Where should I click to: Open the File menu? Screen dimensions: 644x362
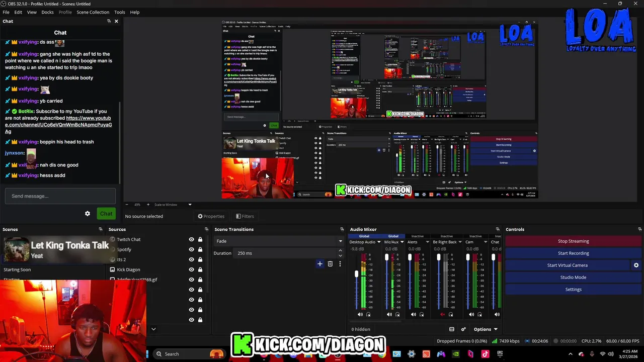click(x=6, y=12)
